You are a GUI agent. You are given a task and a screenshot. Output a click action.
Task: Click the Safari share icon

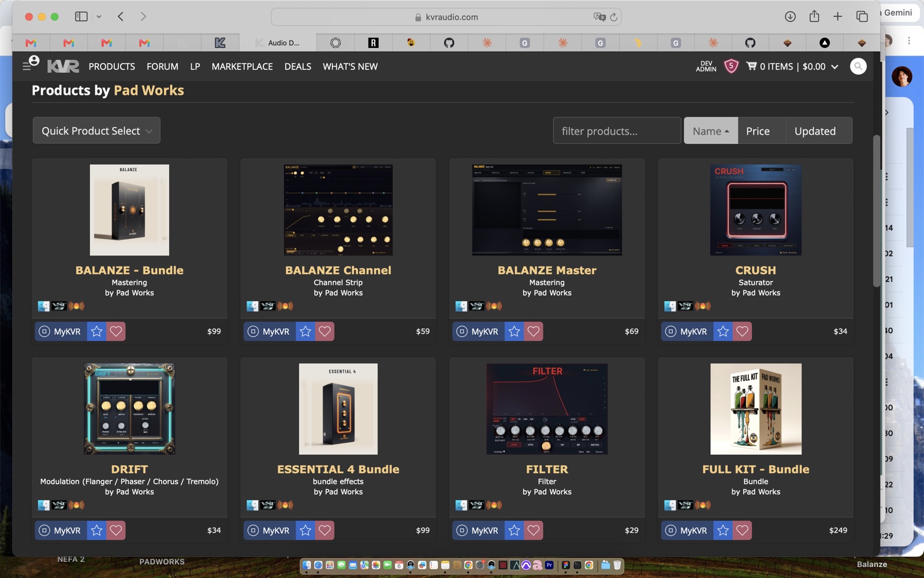814,16
